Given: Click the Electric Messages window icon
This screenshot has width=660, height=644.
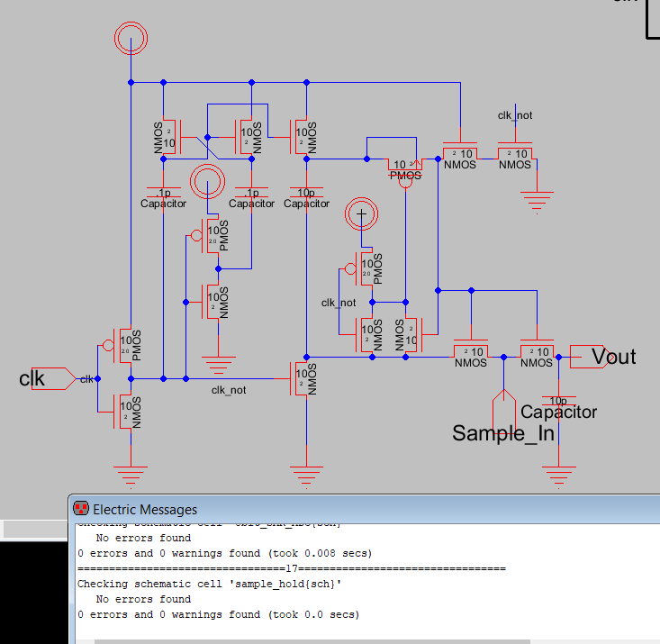Looking at the screenshot, I should tap(81, 509).
